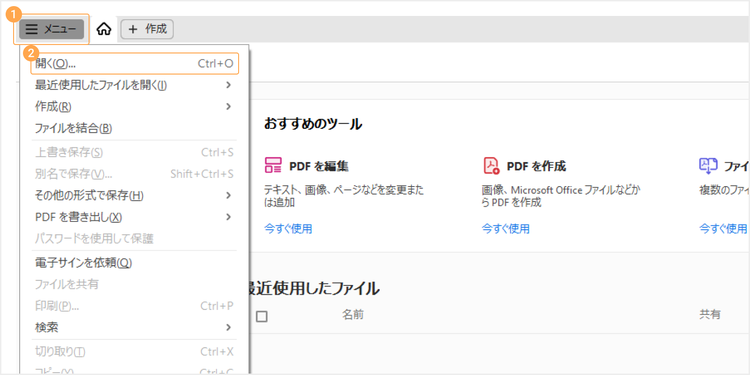The height and width of the screenshot is (375, 750).
Task: Click the 共有 column header
Action: tap(710, 314)
